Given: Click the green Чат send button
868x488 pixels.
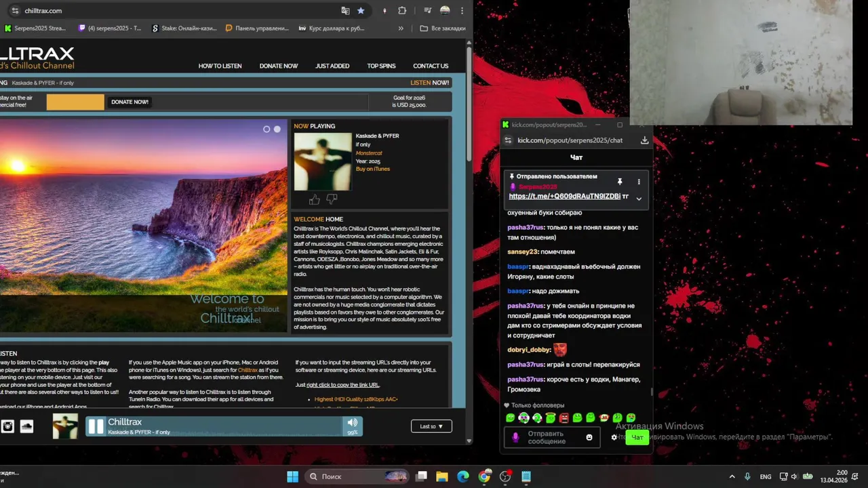Looking at the screenshot, I should (x=637, y=438).
